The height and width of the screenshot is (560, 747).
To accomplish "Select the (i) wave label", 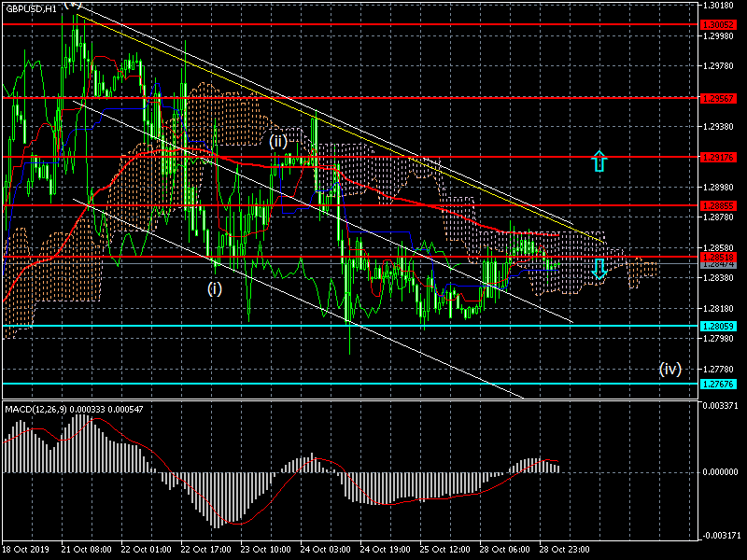I will click(215, 288).
